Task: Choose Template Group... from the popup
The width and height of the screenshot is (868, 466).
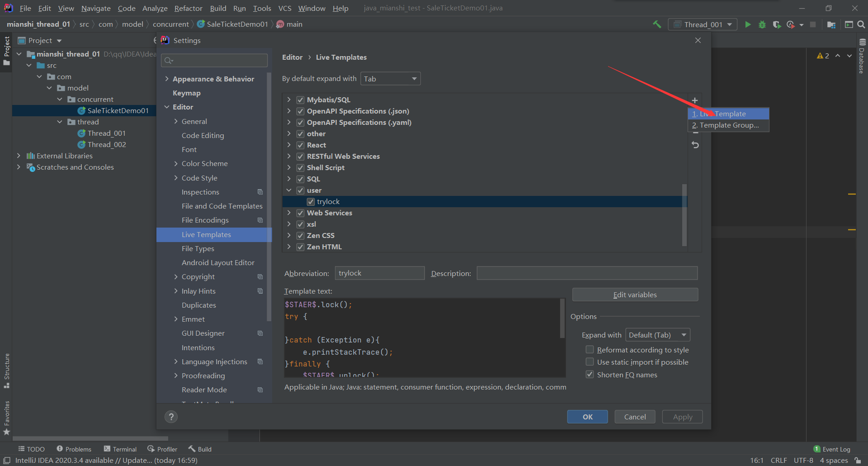Action: pyautogui.click(x=728, y=125)
